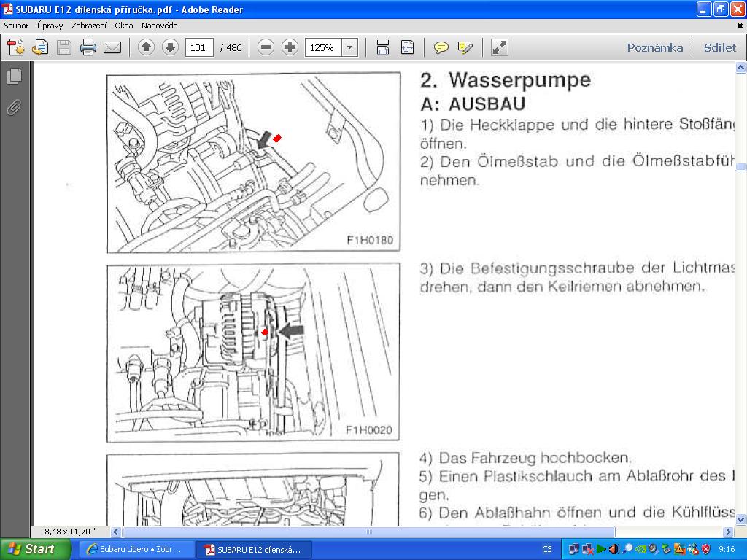The image size is (747, 560).
Task: Click the horizontal scrollbar thumb
Action: click(x=368, y=532)
